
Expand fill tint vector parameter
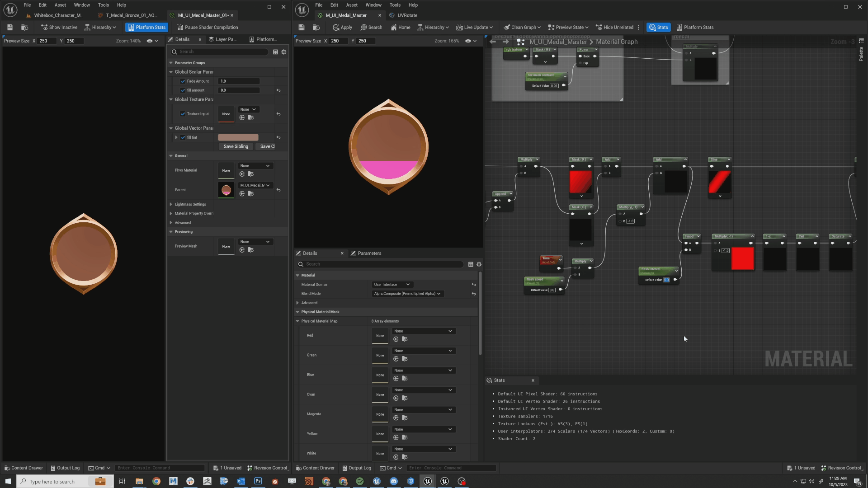point(176,137)
